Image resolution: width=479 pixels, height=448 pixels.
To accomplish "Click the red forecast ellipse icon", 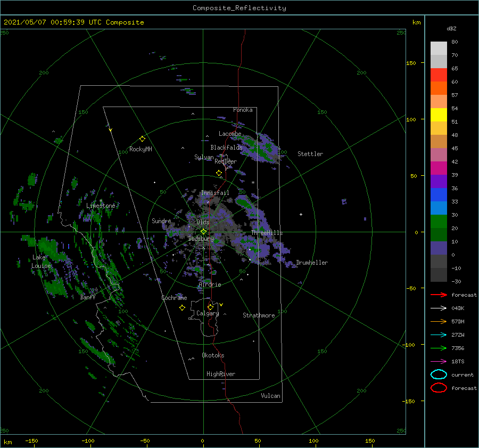I will click(439, 388).
